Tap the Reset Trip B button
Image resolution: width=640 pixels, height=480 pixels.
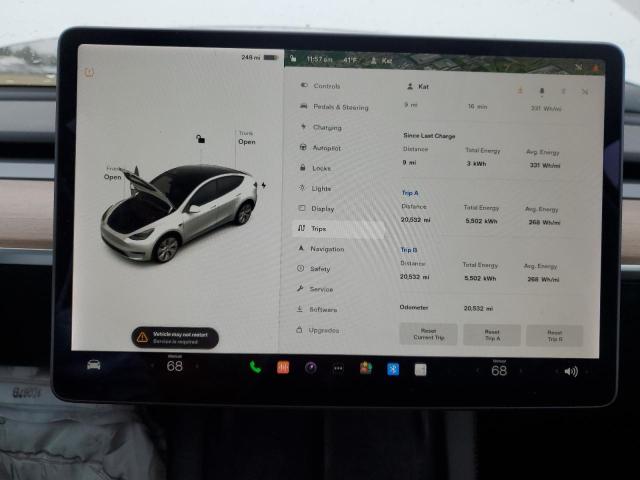click(x=554, y=336)
